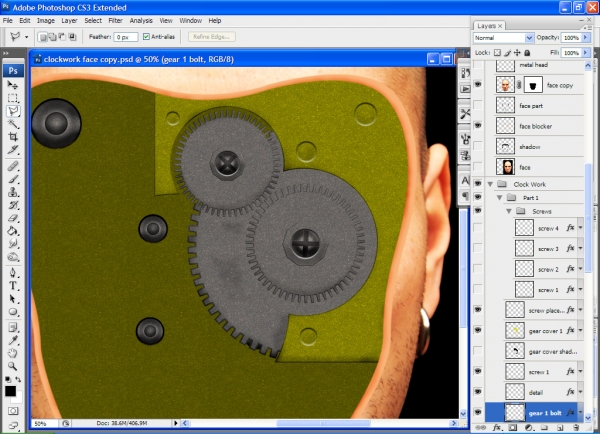The width and height of the screenshot is (600, 434).
Task: Select the shadow layer name
Action: pyautogui.click(x=530, y=147)
